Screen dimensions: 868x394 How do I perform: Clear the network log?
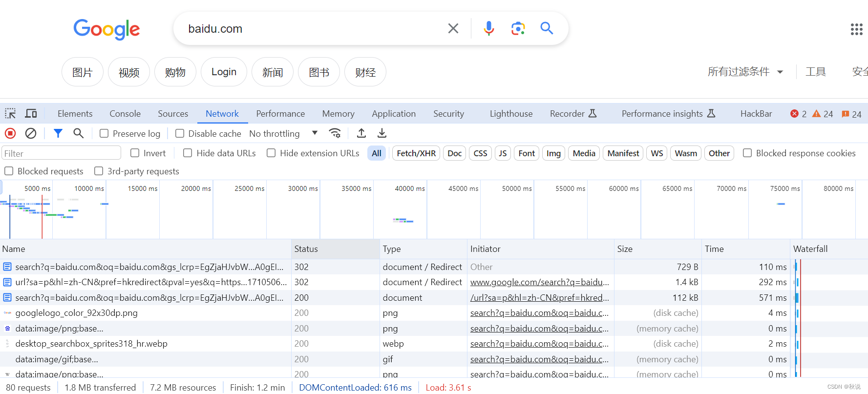pyautogui.click(x=31, y=133)
